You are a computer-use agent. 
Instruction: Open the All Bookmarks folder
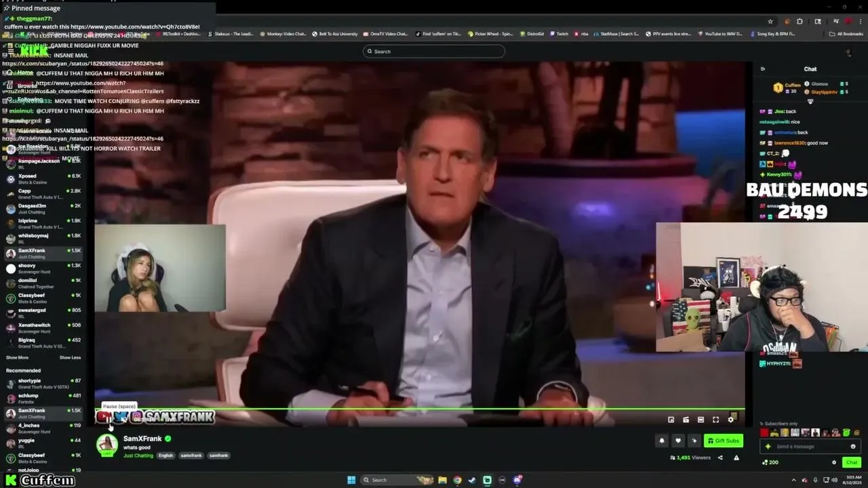pos(846,34)
